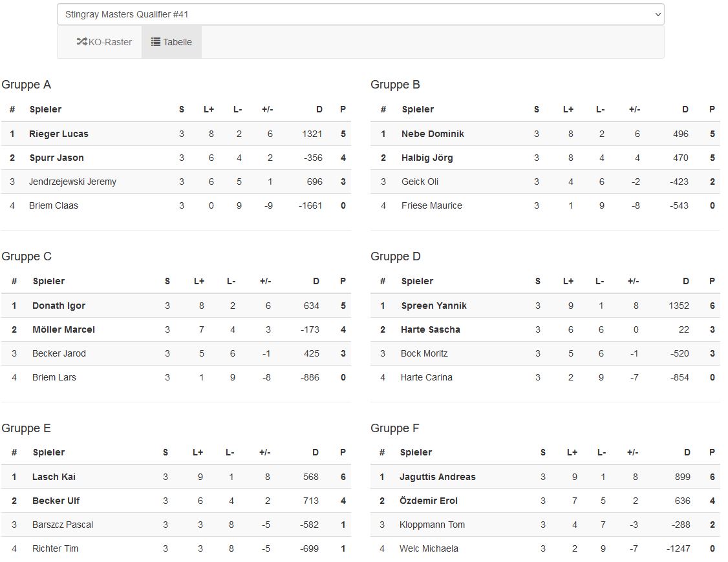Screen dimensions: 728x562
Task: Switch to the KO-Raster tab
Action: coord(104,42)
